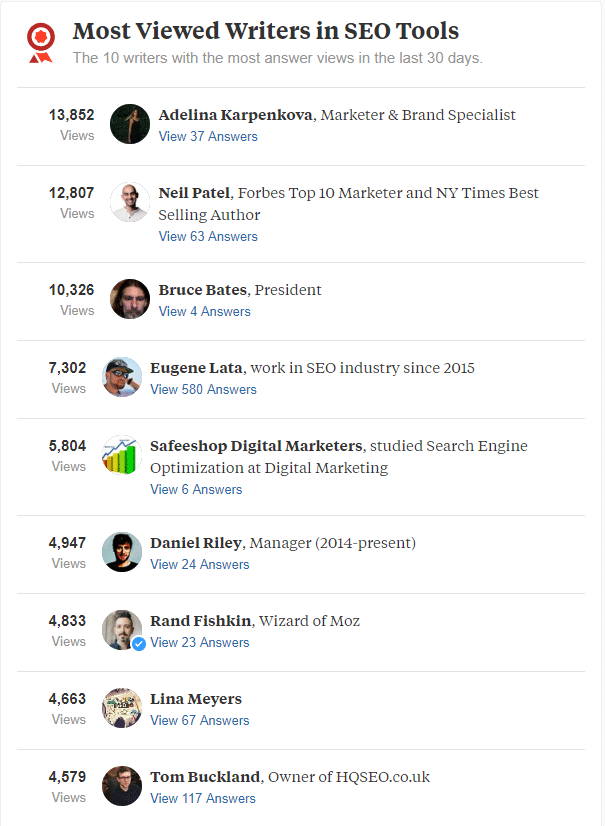Open Neil Patel's 63 answers
Screen dimensions: 605x826
coord(207,236)
